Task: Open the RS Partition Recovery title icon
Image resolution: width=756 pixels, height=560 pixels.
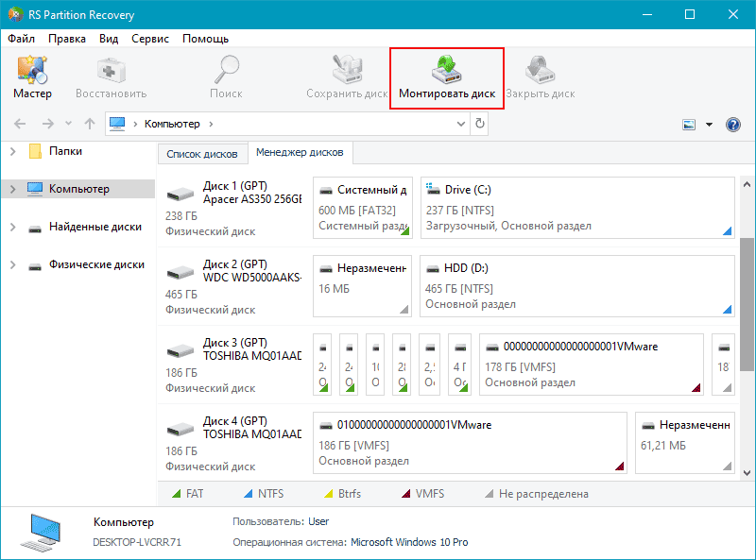Action: click(x=15, y=14)
